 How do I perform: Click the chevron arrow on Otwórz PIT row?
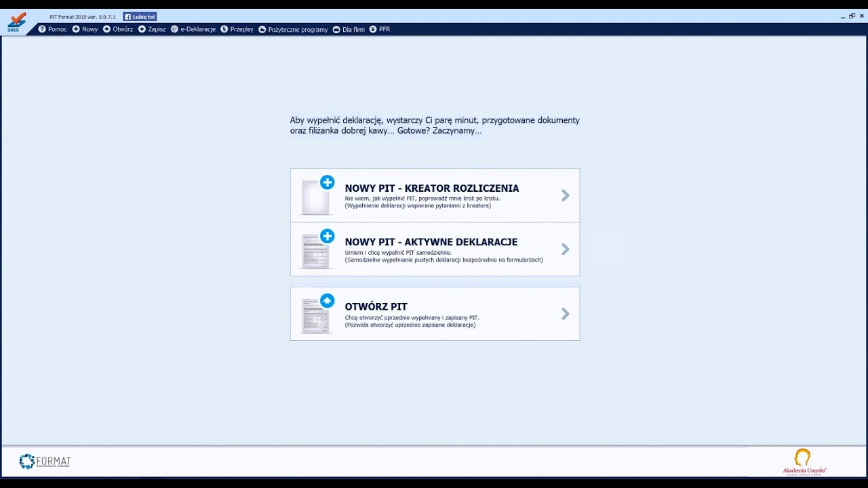566,313
